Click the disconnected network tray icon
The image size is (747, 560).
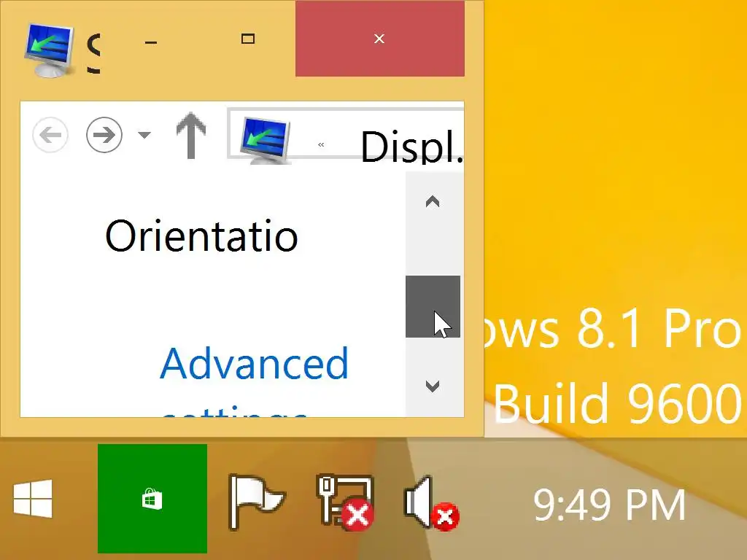point(346,502)
